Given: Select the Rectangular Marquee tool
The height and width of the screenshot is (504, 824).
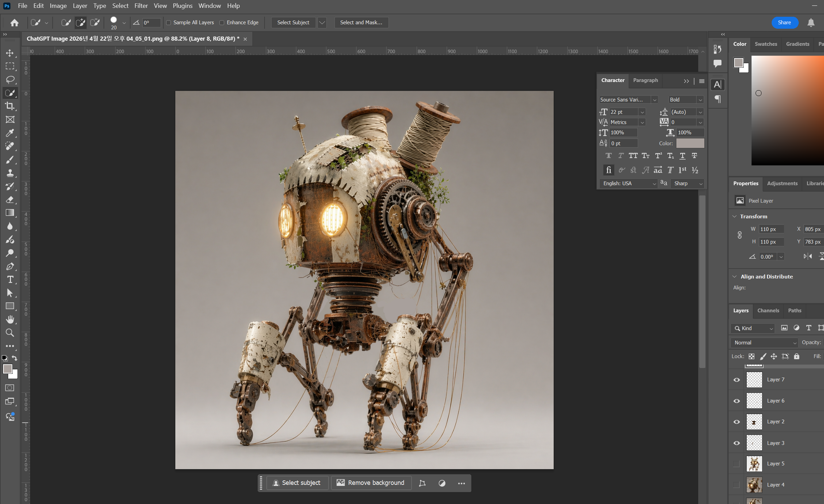Looking at the screenshot, I should pos(10,66).
